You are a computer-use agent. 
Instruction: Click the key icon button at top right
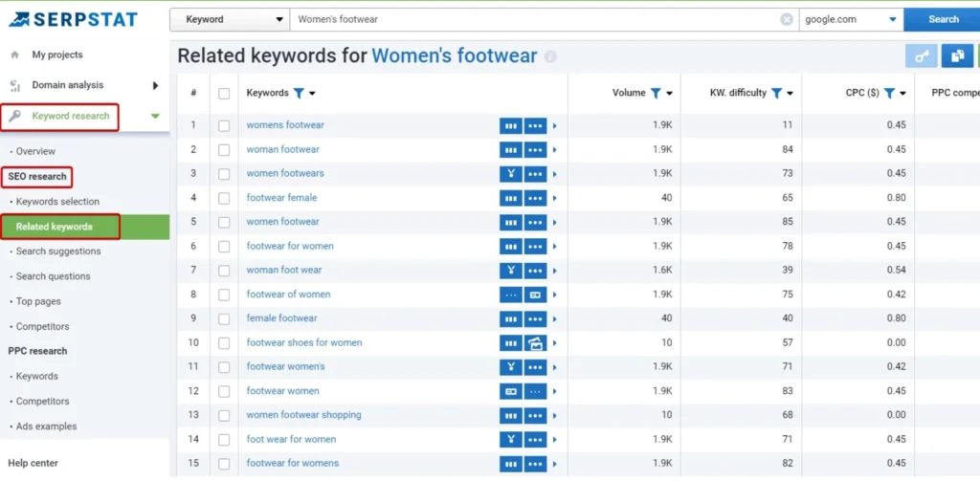coord(921,56)
